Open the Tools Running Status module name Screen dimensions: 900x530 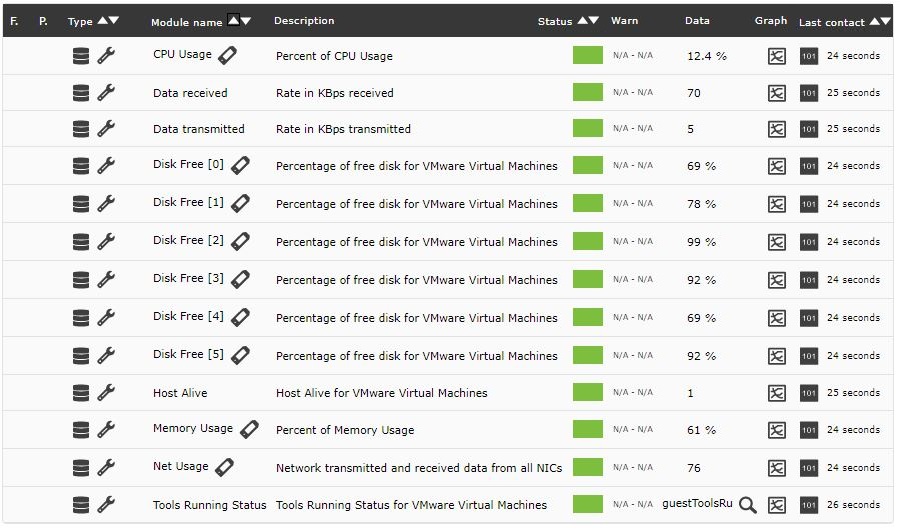210,505
